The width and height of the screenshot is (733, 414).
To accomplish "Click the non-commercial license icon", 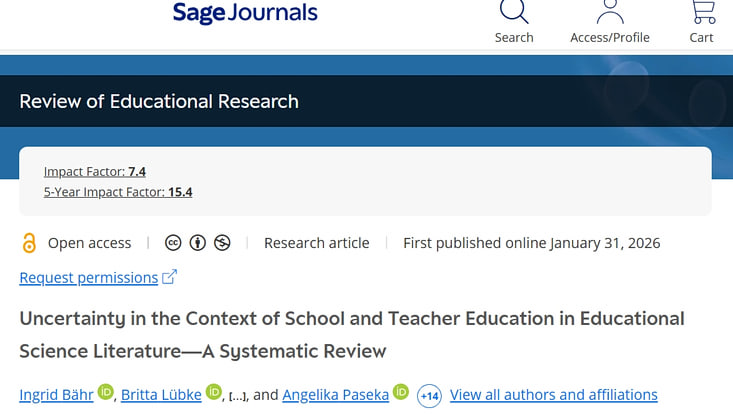I will 222,243.
